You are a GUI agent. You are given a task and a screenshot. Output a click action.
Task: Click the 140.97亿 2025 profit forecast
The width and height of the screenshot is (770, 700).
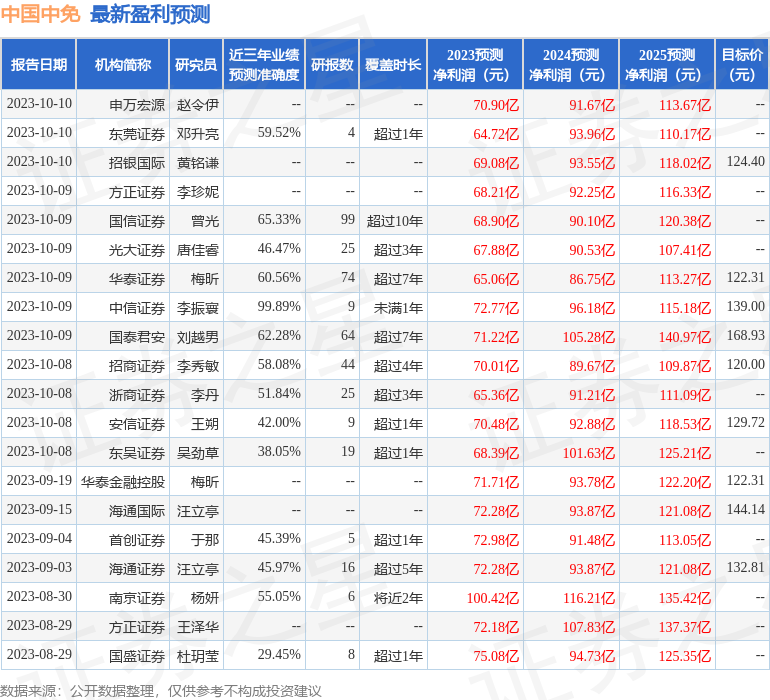pos(685,337)
